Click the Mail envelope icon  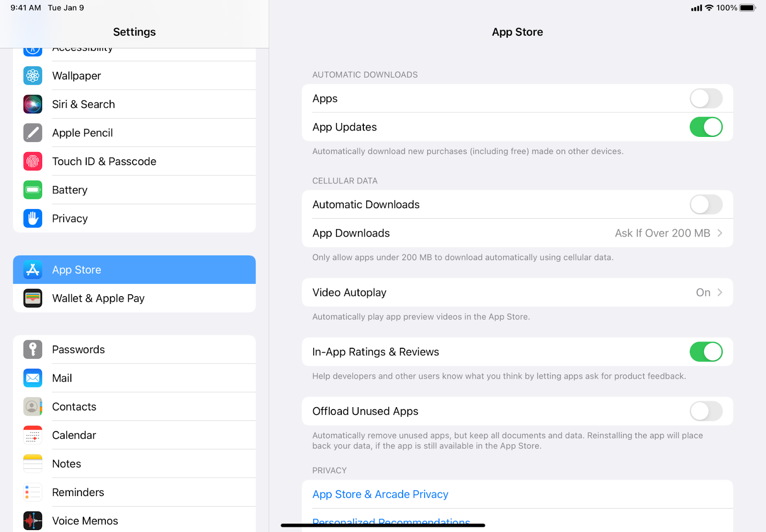(x=33, y=378)
